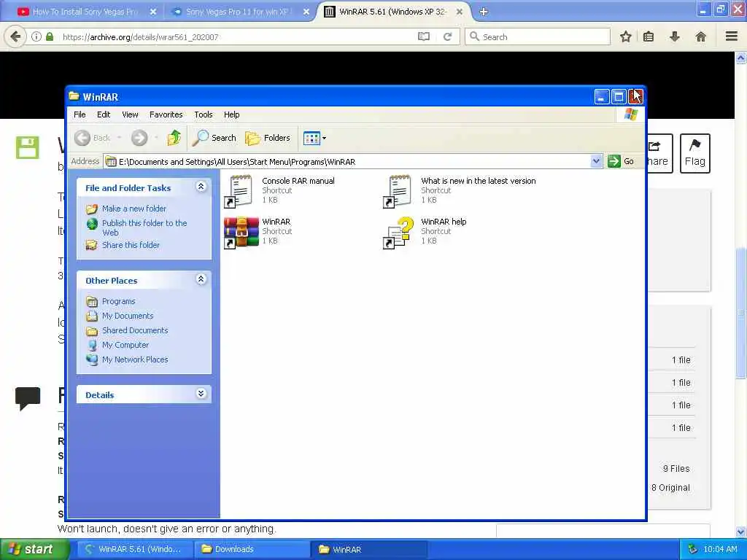
Task: Click the archive.org URL text
Action: tap(141, 37)
